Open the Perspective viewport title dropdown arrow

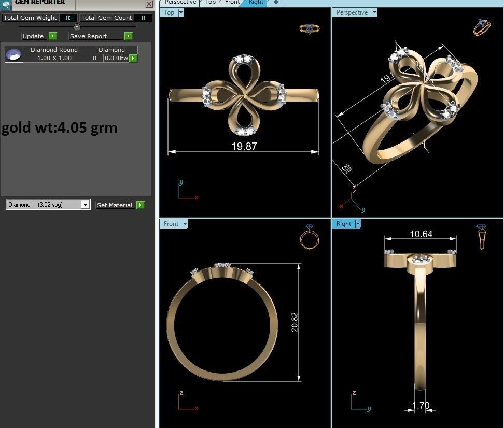tap(374, 12)
